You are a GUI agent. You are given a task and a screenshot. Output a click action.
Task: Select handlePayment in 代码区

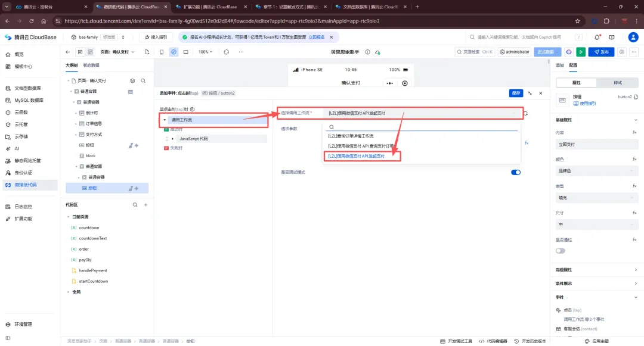[93, 270]
